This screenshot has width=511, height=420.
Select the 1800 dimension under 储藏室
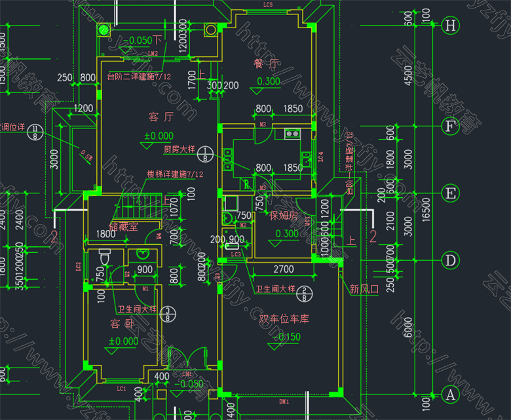(x=105, y=234)
